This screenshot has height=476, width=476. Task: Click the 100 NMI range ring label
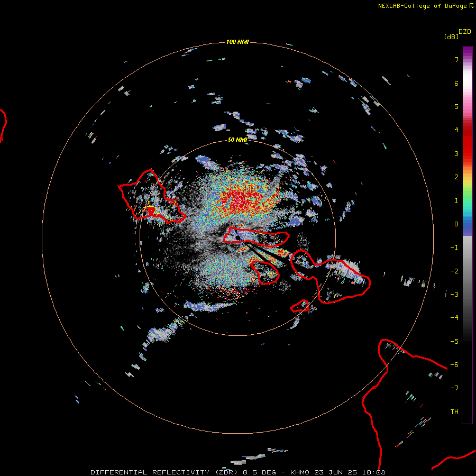point(237,42)
